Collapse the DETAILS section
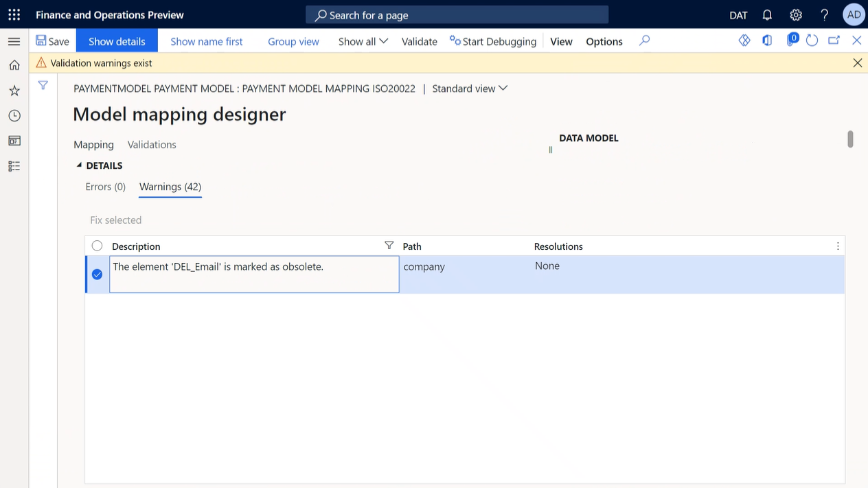This screenshot has height=488, width=868. tap(78, 165)
